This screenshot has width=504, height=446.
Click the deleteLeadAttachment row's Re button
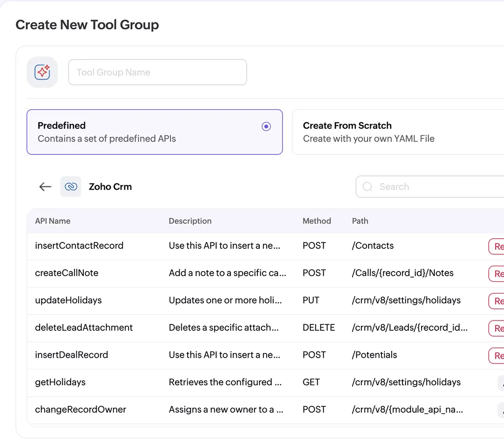[x=496, y=328]
